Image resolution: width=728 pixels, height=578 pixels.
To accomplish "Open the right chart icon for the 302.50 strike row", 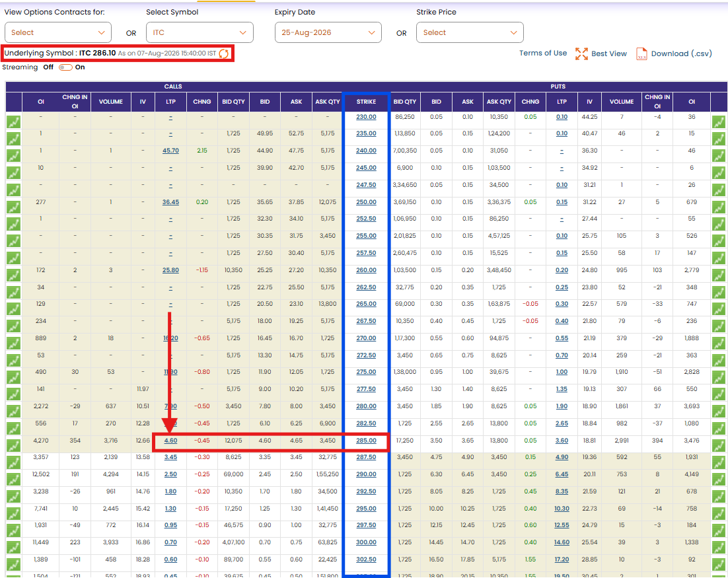I will click(x=719, y=565).
